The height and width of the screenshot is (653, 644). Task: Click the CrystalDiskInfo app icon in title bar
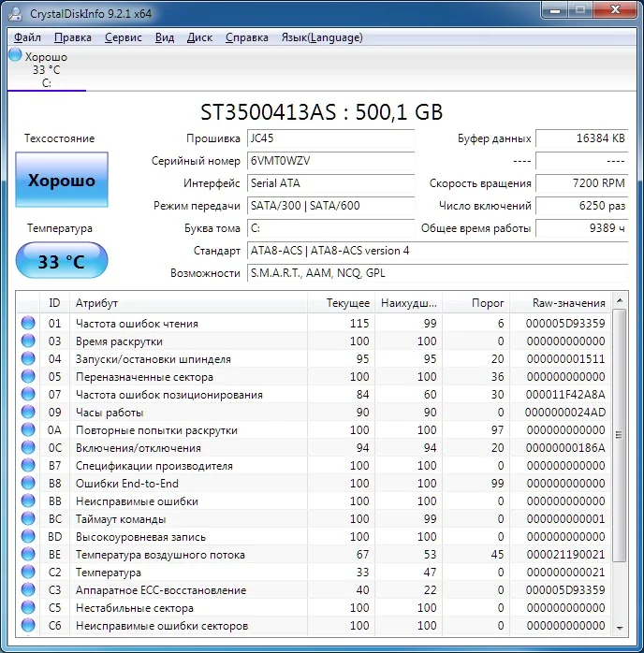(16, 14)
